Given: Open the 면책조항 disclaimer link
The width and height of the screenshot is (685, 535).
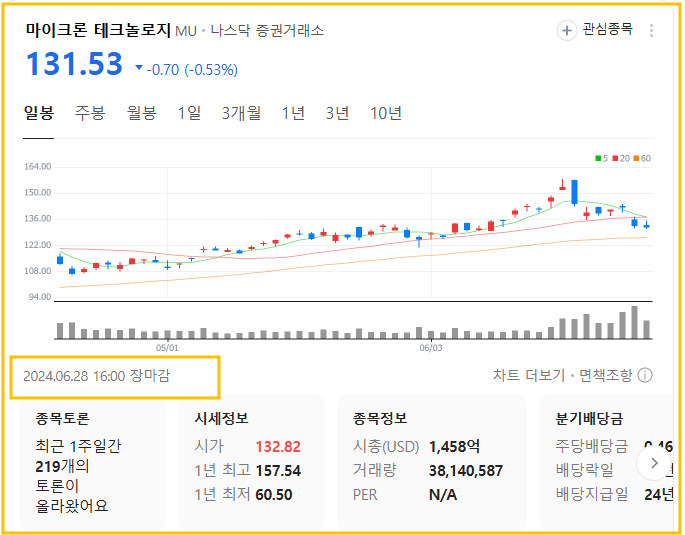Looking at the screenshot, I should tap(605, 375).
